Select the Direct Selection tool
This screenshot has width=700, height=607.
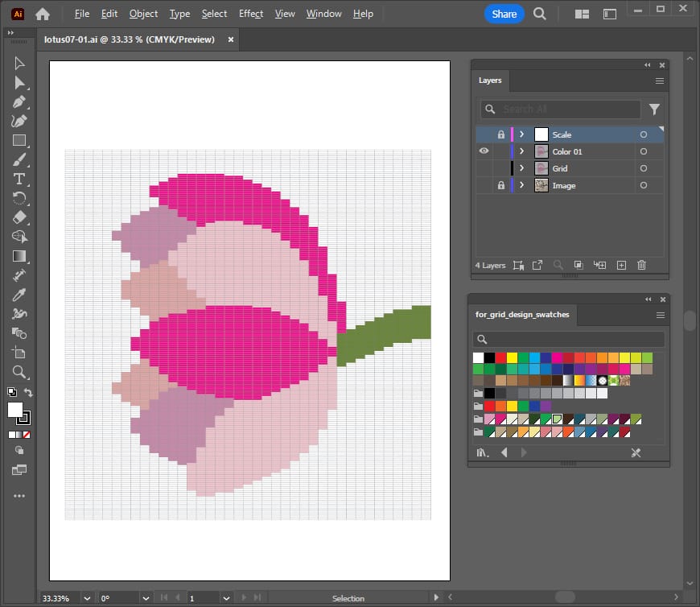19,82
